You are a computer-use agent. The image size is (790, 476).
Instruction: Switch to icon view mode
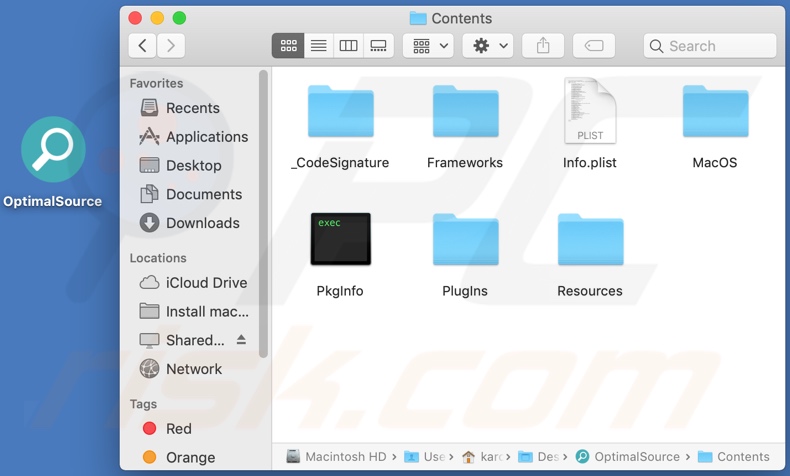(288, 46)
